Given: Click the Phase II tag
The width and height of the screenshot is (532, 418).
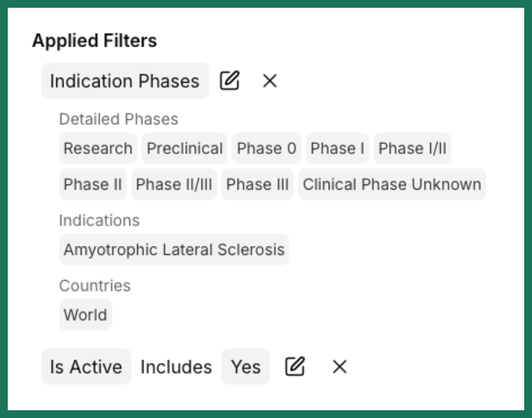Looking at the screenshot, I should pyautogui.click(x=93, y=184).
